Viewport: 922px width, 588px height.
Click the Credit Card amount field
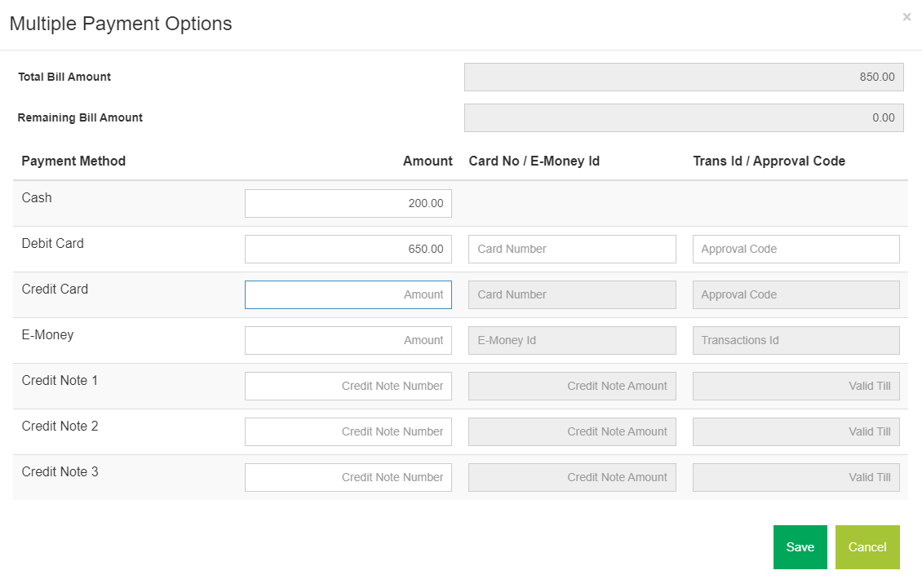[x=348, y=295]
